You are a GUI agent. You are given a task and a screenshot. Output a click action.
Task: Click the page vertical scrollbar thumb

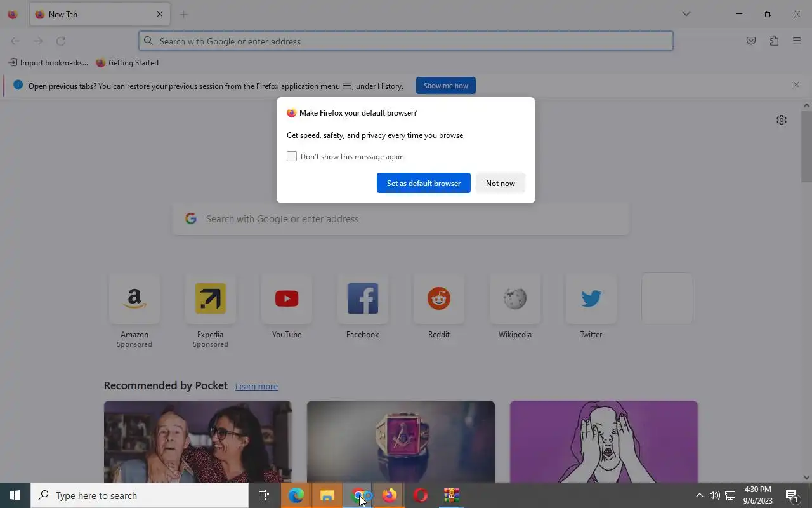806,146
